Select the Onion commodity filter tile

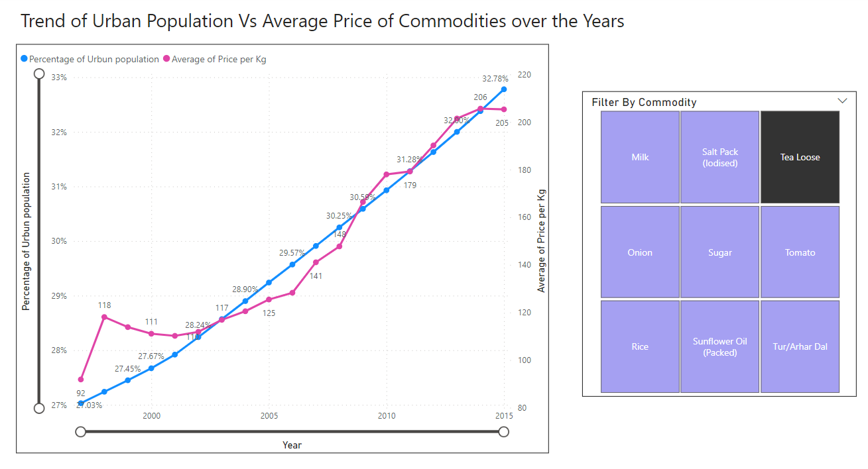pos(639,252)
